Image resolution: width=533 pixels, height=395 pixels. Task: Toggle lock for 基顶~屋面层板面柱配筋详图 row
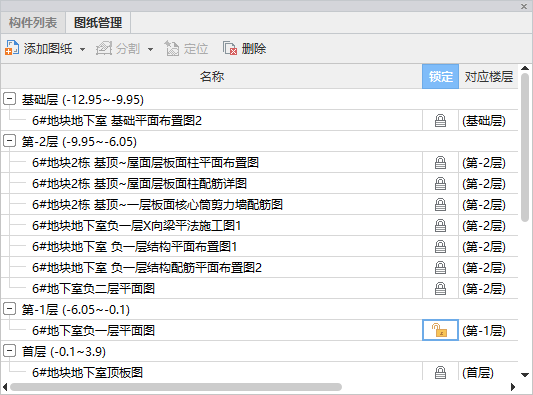coord(440,184)
